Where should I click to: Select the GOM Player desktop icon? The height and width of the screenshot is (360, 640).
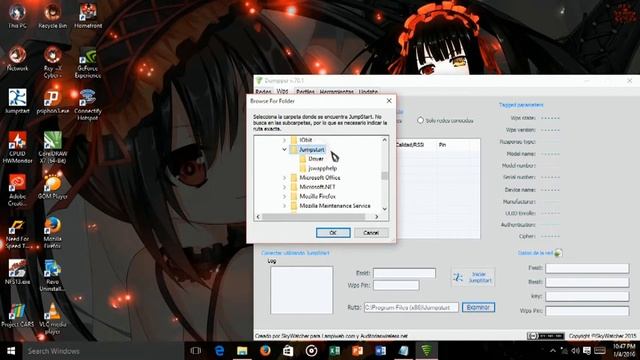pyautogui.click(x=52, y=187)
